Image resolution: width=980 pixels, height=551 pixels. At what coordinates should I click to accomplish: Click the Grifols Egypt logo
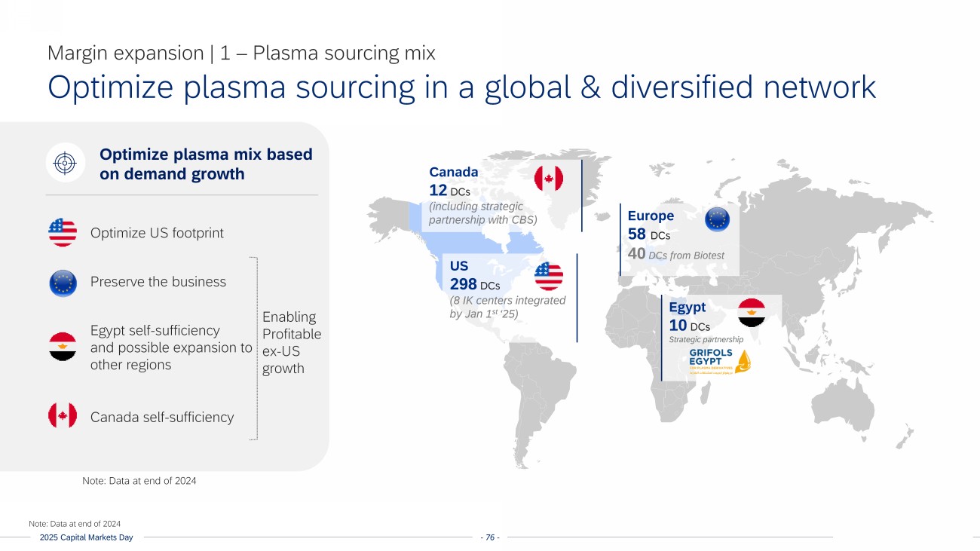(x=720, y=363)
